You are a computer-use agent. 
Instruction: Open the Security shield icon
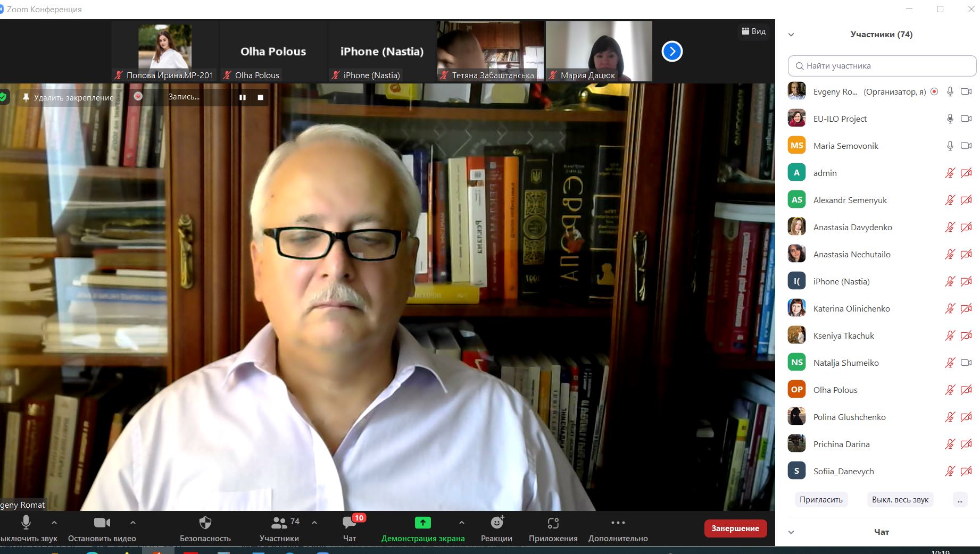[205, 523]
